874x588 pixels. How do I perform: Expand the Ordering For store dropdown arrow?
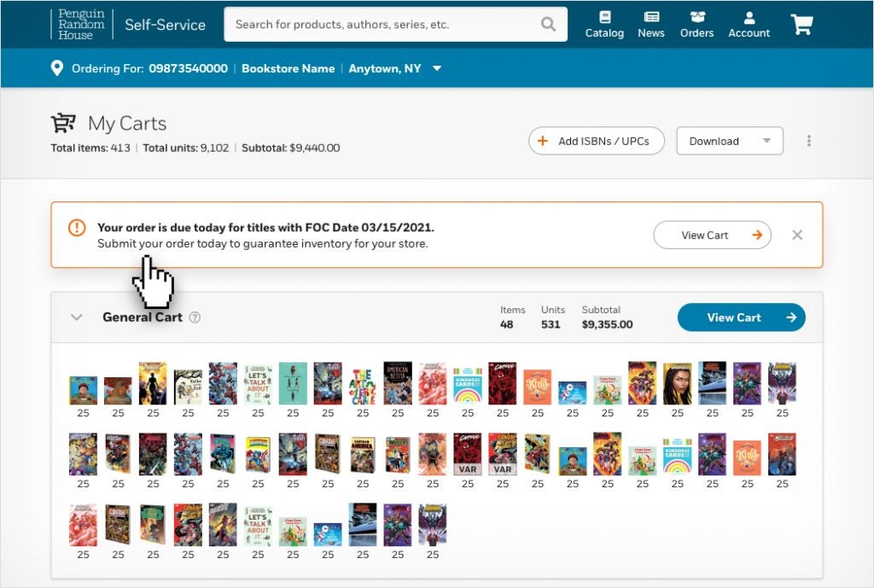437,68
